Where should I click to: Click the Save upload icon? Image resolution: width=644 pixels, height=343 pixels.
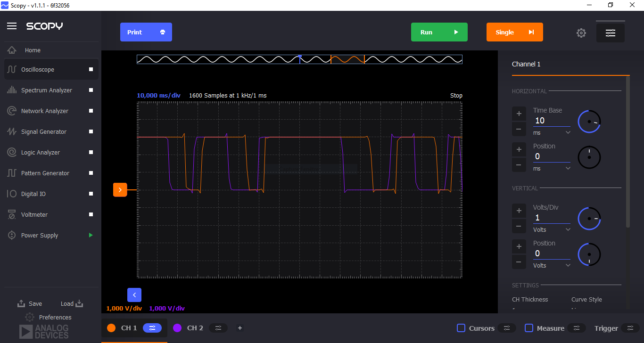pyautogui.click(x=21, y=303)
